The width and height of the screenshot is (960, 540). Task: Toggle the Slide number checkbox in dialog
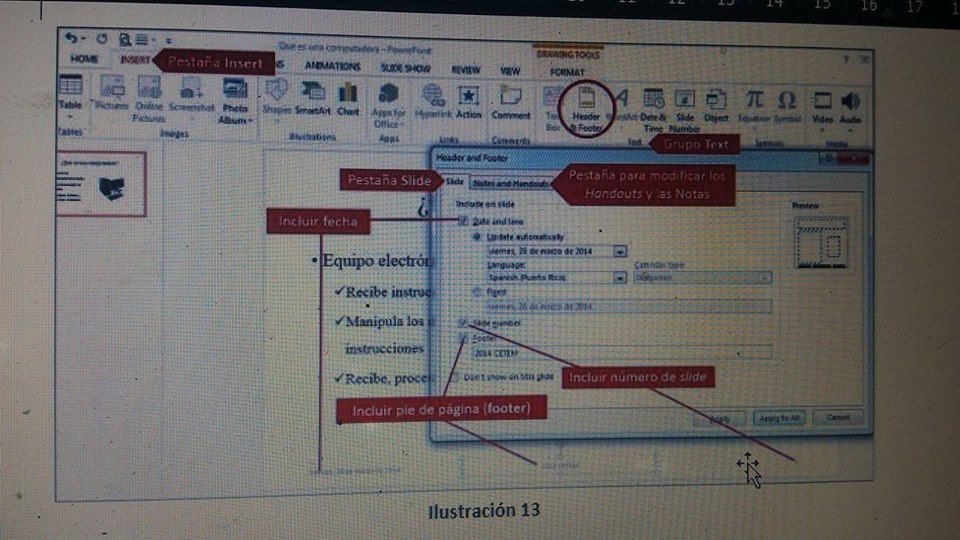click(x=463, y=322)
